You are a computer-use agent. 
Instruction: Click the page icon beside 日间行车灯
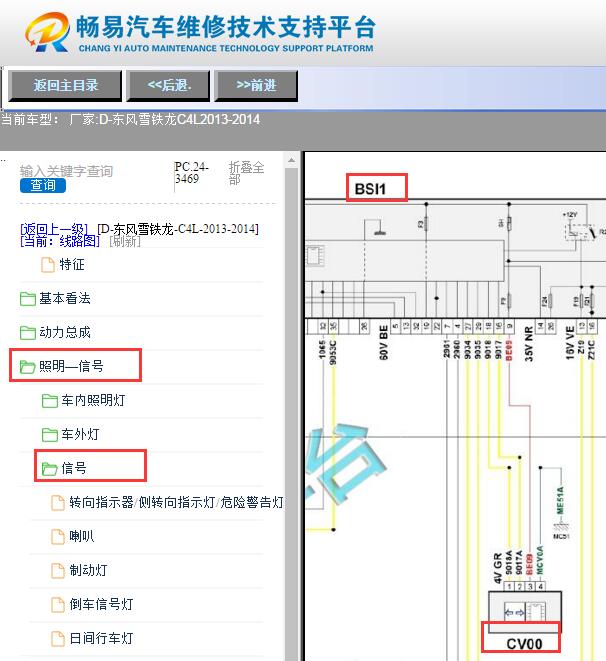pyautogui.click(x=58, y=639)
